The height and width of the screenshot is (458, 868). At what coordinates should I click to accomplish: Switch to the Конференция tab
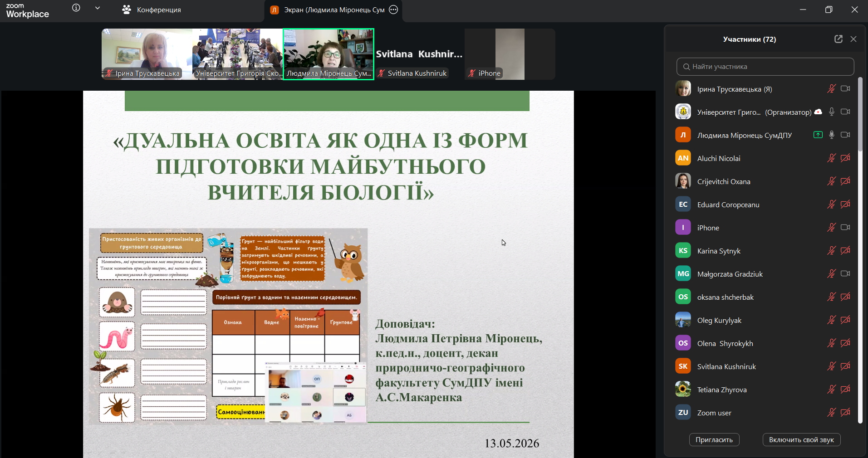152,10
